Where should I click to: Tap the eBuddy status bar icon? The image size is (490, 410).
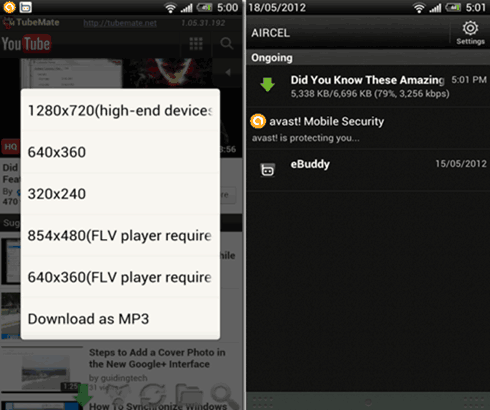point(26,7)
